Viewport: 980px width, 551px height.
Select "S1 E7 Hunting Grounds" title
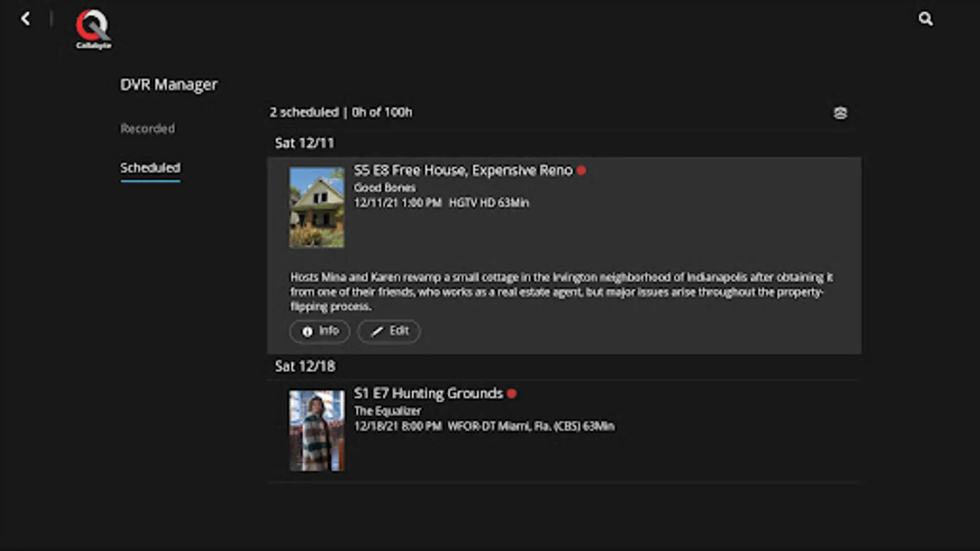click(428, 394)
